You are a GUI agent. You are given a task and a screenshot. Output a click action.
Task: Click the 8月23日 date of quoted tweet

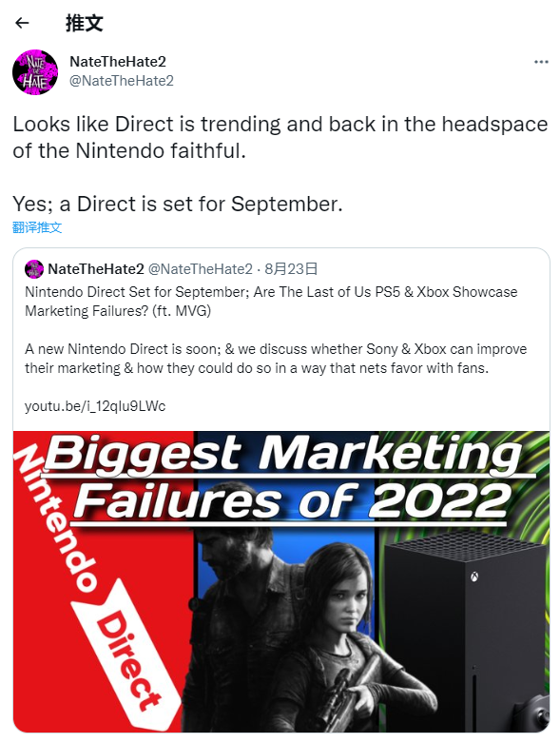pos(291,269)
